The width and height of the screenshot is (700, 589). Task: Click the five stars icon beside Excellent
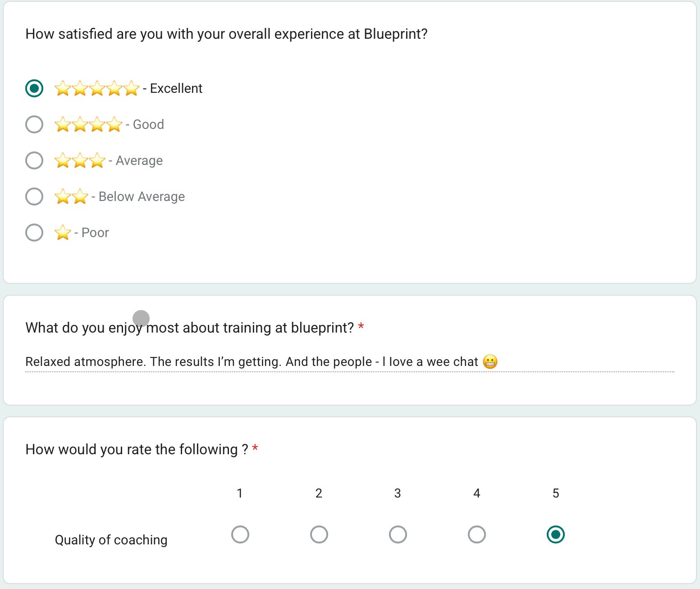point(97,88)
